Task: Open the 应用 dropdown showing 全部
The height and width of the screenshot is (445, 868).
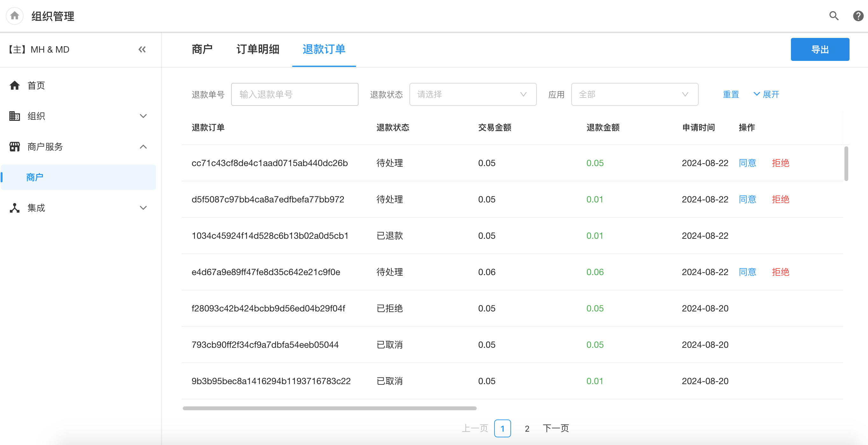Action: [x=635, y=94]
